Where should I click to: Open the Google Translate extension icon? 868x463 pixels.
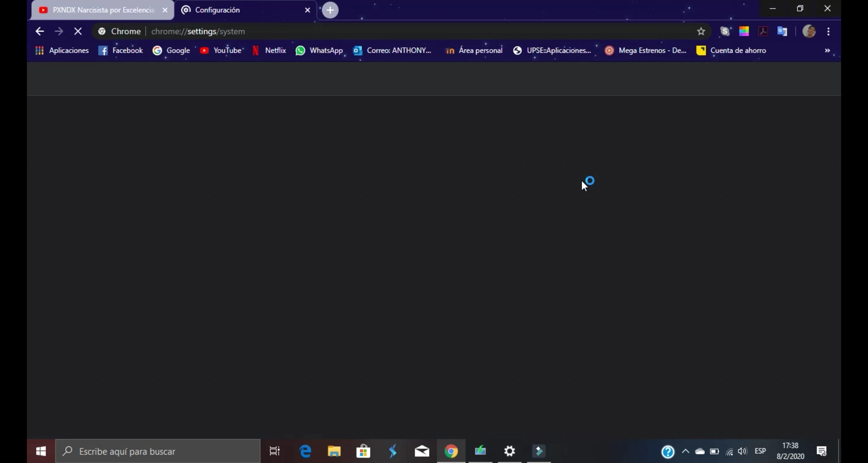click(x=782, y=31)
